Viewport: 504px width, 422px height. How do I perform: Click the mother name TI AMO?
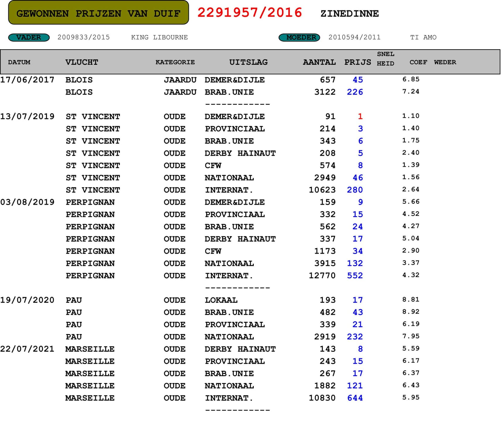(x=423, y=38)
